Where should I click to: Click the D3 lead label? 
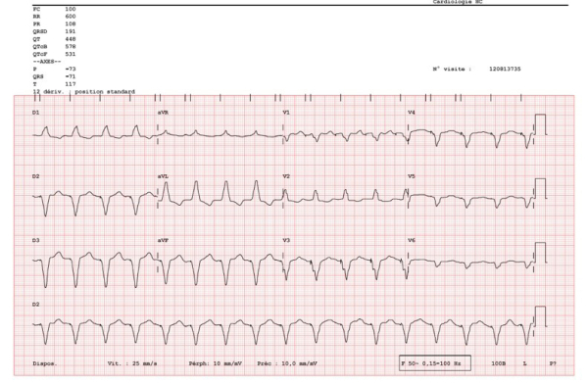[35, 240]
